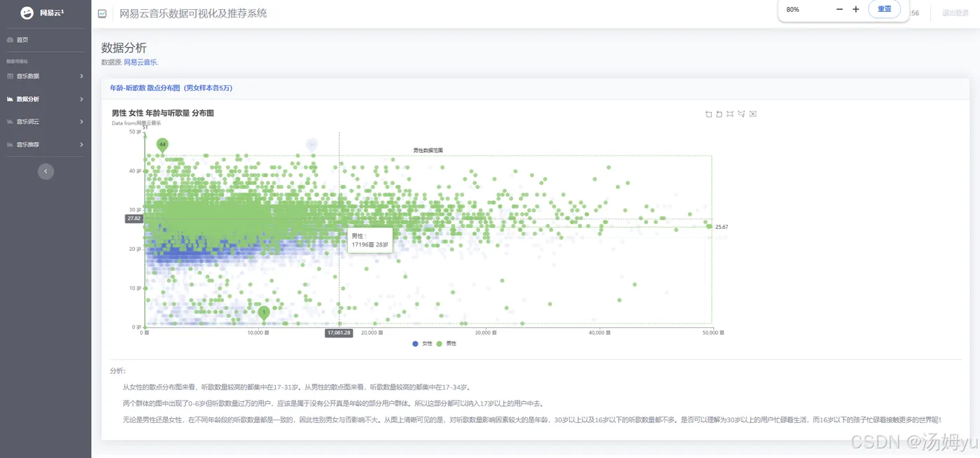
Task: Click the 20,000 首 x-axis label
Action: pyautogui.click(x=372, y=333)
